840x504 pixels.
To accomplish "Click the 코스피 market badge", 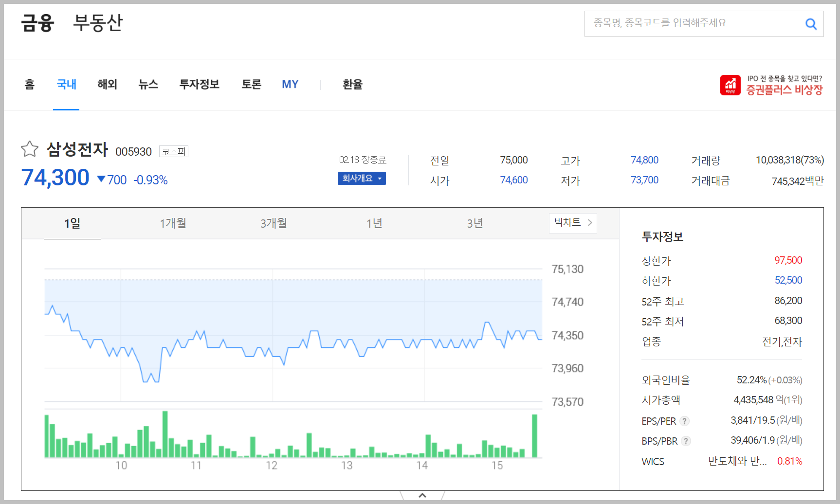I will coord(174,151).
